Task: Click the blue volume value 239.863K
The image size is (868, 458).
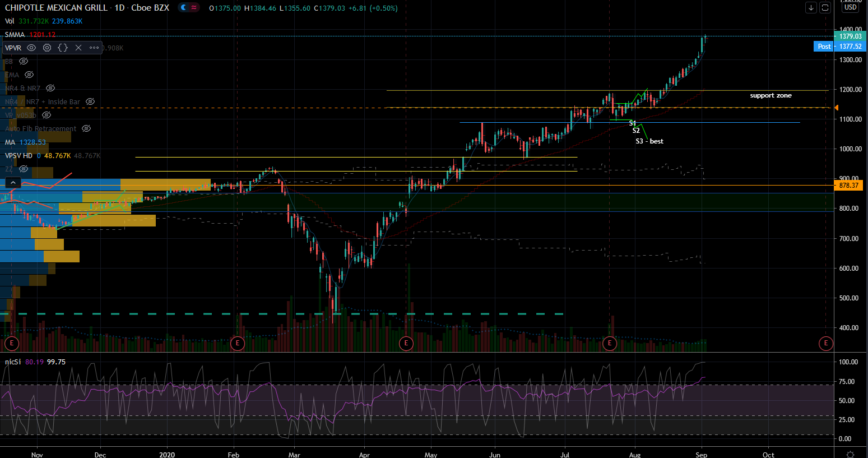Action: tap(67, 21)
